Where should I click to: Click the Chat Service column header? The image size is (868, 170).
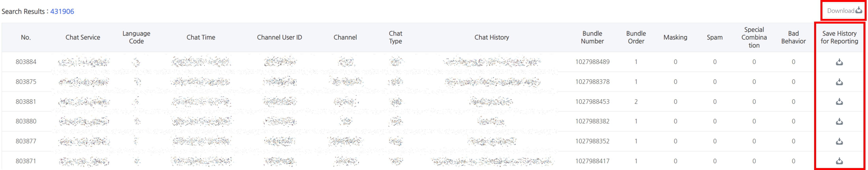click(82, 37)
